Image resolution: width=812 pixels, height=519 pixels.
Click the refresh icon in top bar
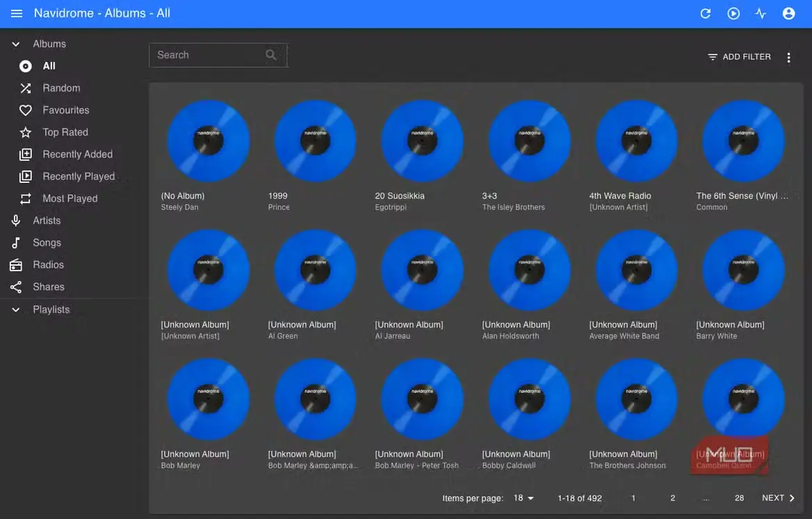pyautogui.click(x=706, y=13)
